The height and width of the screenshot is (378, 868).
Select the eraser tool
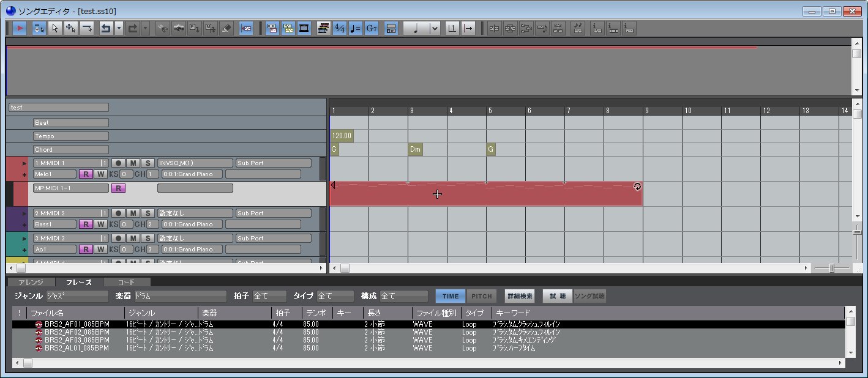coord(226,28)
